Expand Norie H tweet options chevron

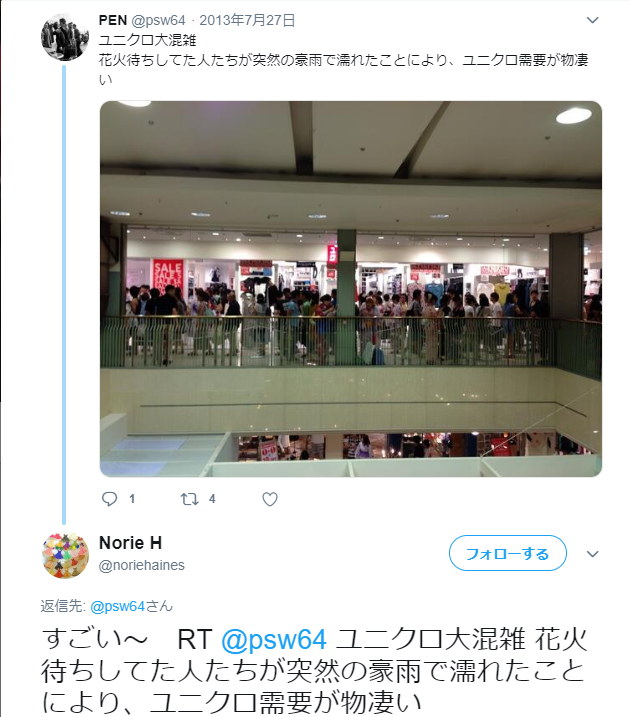pyautogui.click(x=593, y=554)
